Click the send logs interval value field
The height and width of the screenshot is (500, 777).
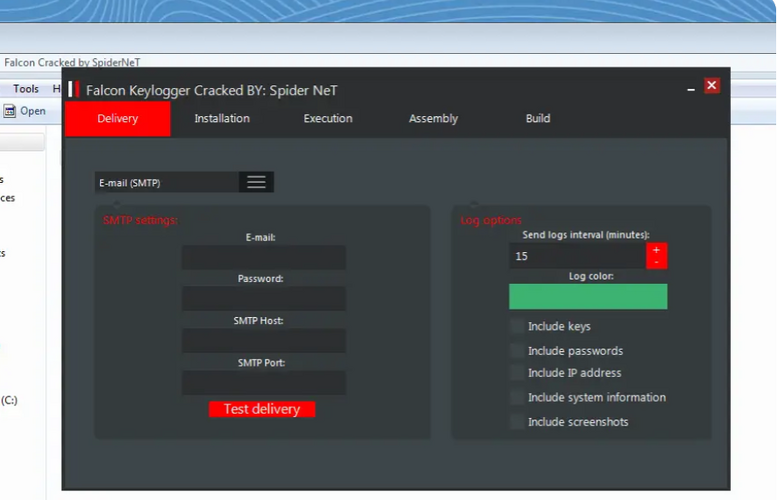(578, 256)
